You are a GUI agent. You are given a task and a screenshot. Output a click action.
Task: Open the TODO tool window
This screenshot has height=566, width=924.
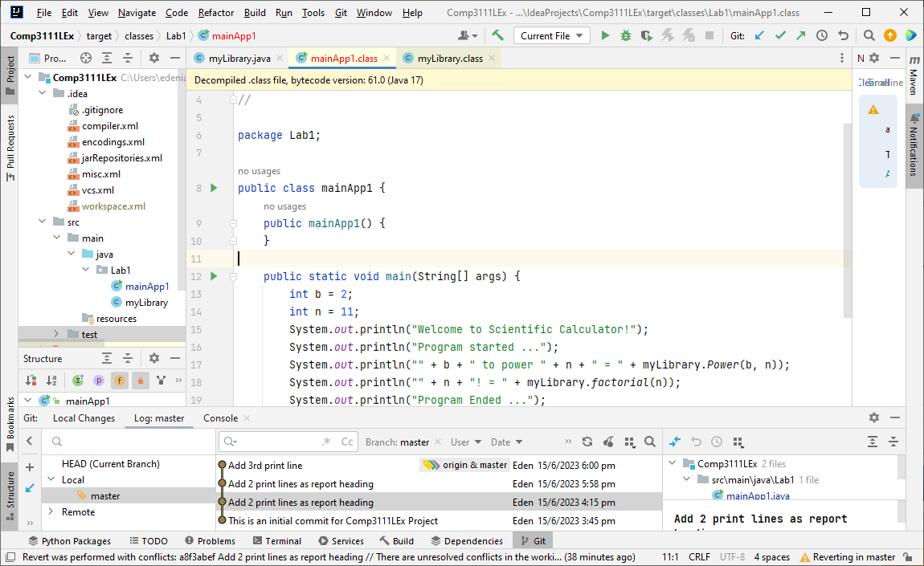[x=155, y=540]
